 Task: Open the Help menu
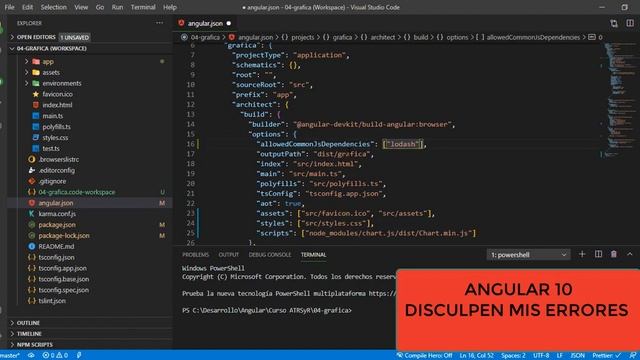[x=170, y=7]
